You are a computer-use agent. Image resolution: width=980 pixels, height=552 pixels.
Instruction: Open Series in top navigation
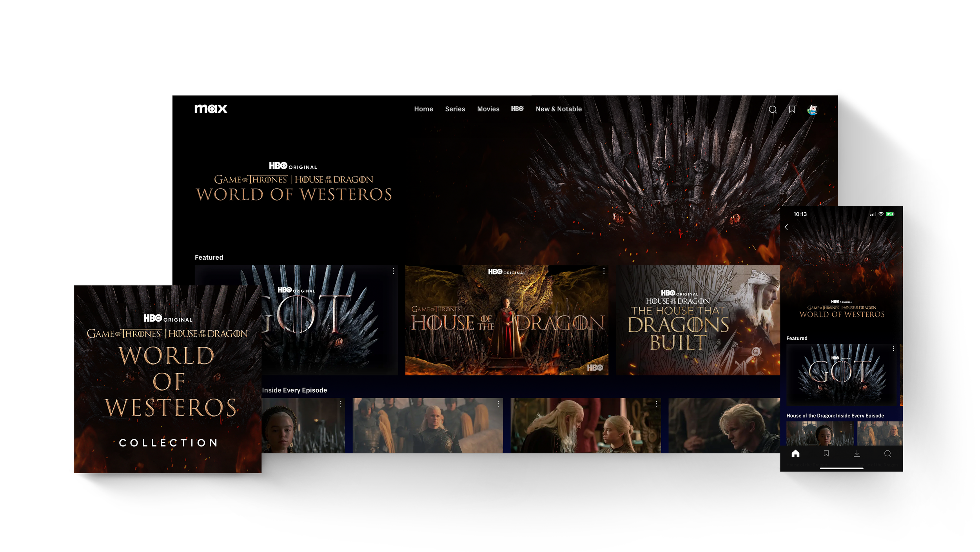pyautogui.click(x=455, y=109)
